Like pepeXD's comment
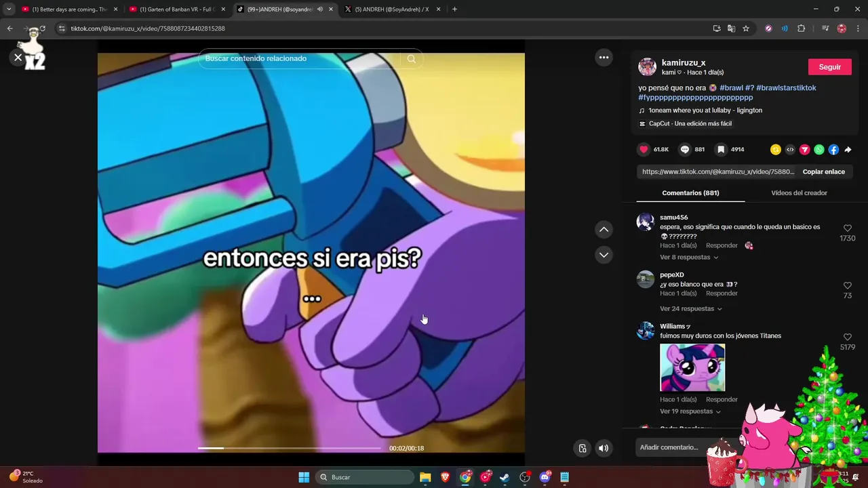868x488 pixels. pyautogui.click(x=848, y=286)
